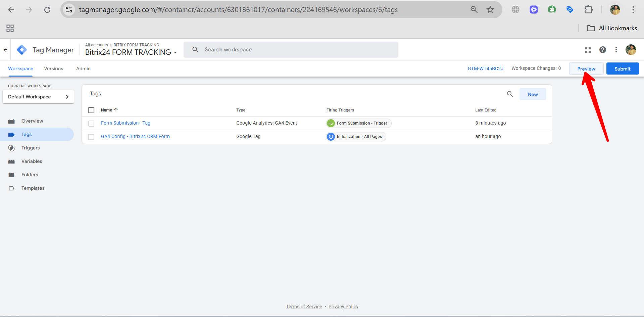This screenshot has width=644, height=317.
Task: Click the Tag Manager diamond logo
Action: click(x=22, y=50)
